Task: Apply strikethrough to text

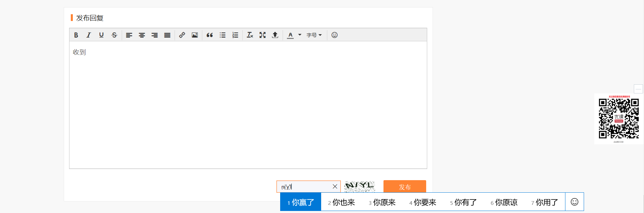Action: point(114,35)
